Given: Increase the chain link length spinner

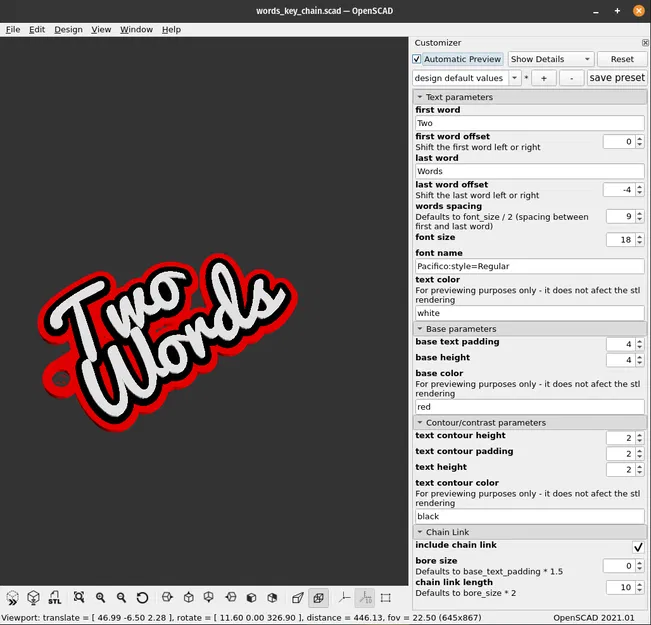Looking at the screenshot, I should coord(639,584).
